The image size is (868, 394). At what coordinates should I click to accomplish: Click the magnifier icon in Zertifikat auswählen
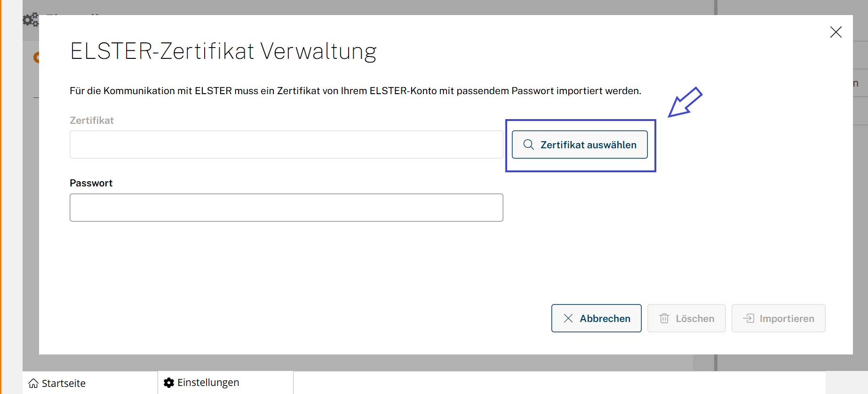528,145
